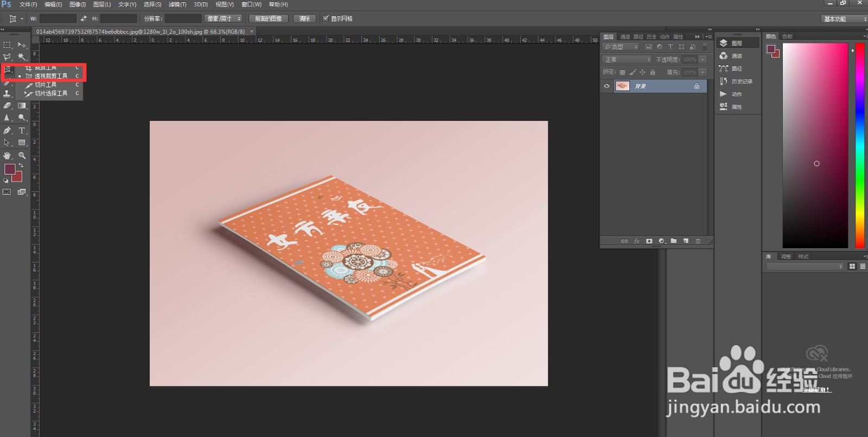Viewport: 868px width, 437px height.
Task: Create a new layer
Action: [686, 241]
